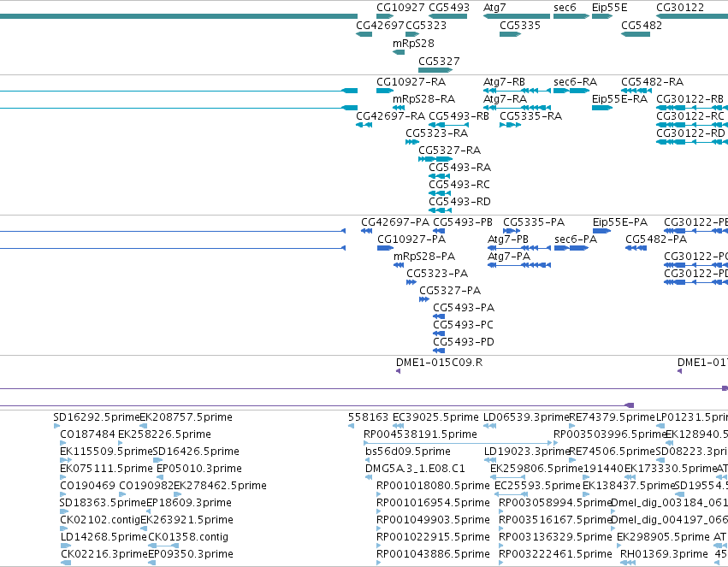Click the CG10927 gene label
The height and width of the screenshot is (567, 728).
click(400, 8)
